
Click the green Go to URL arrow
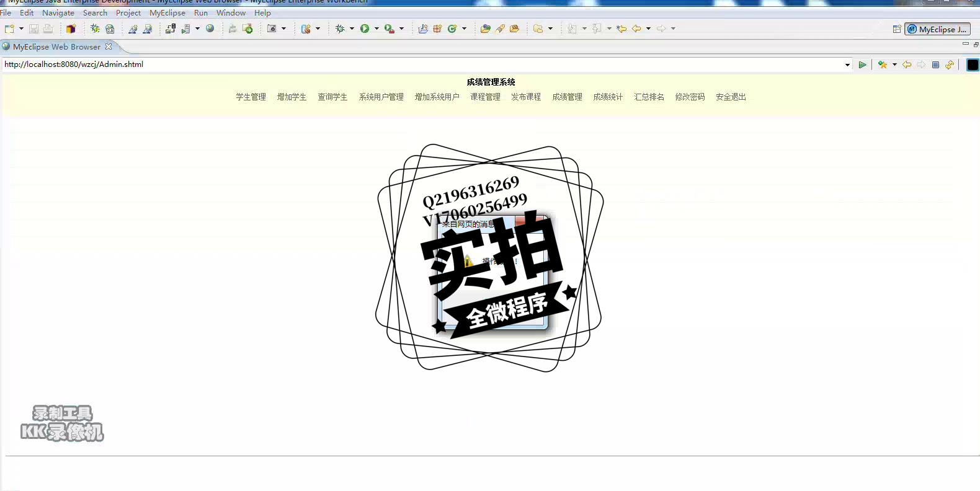pos(862,64)
